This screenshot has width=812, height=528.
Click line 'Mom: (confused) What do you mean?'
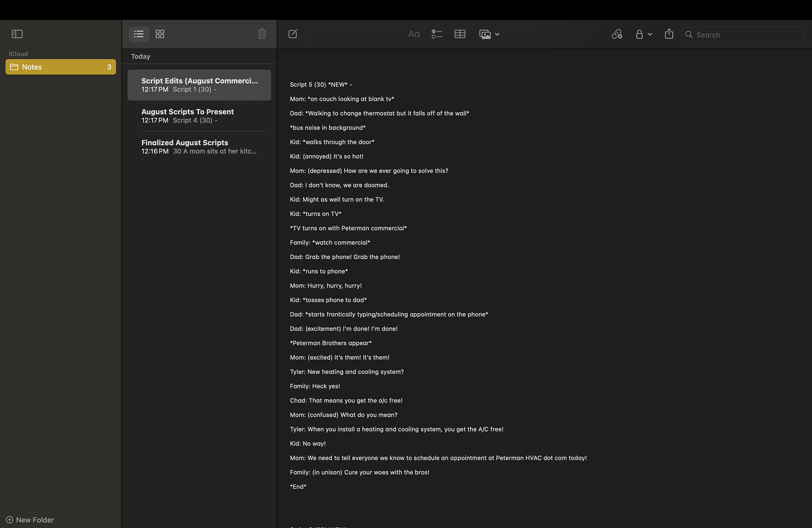coord(343,415)
